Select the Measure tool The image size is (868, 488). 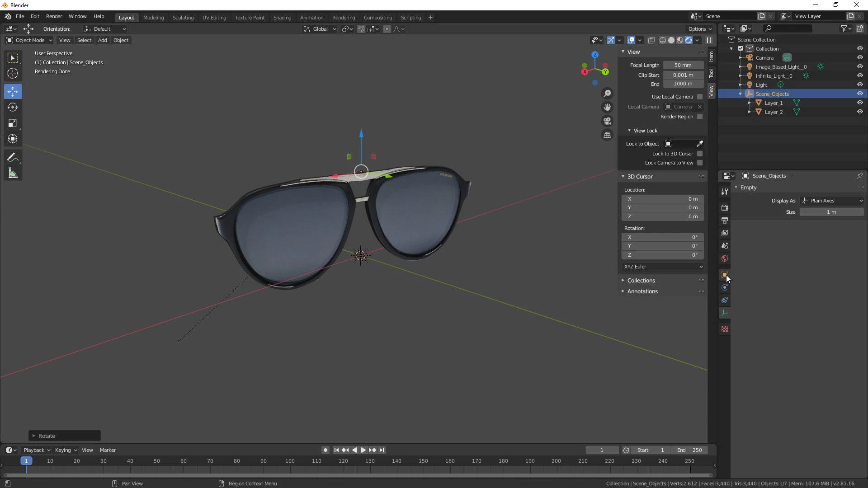(x=13, y=174)
